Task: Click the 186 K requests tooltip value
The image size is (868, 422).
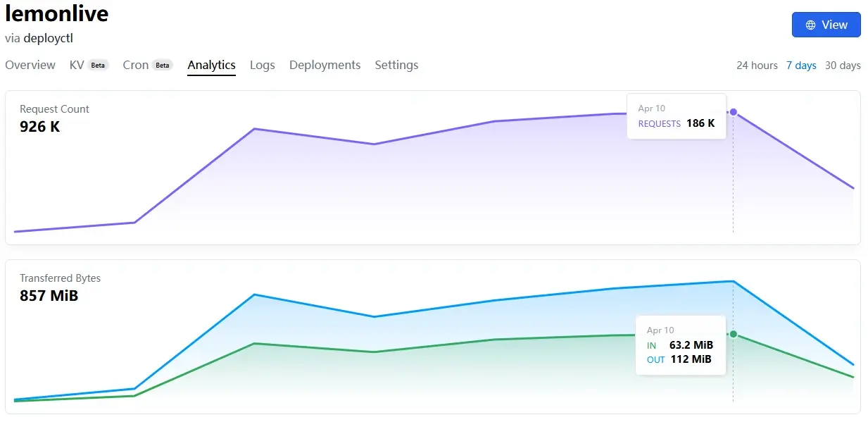Action: coord(700,123)
